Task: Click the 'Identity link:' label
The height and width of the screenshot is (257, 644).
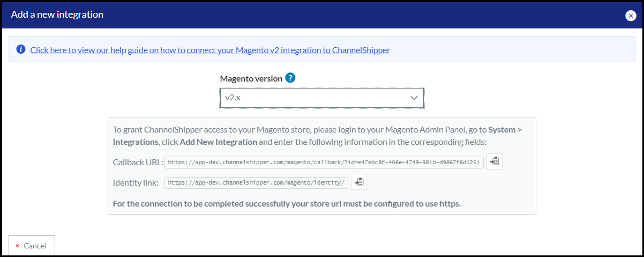Action: [x=136, y=182]
